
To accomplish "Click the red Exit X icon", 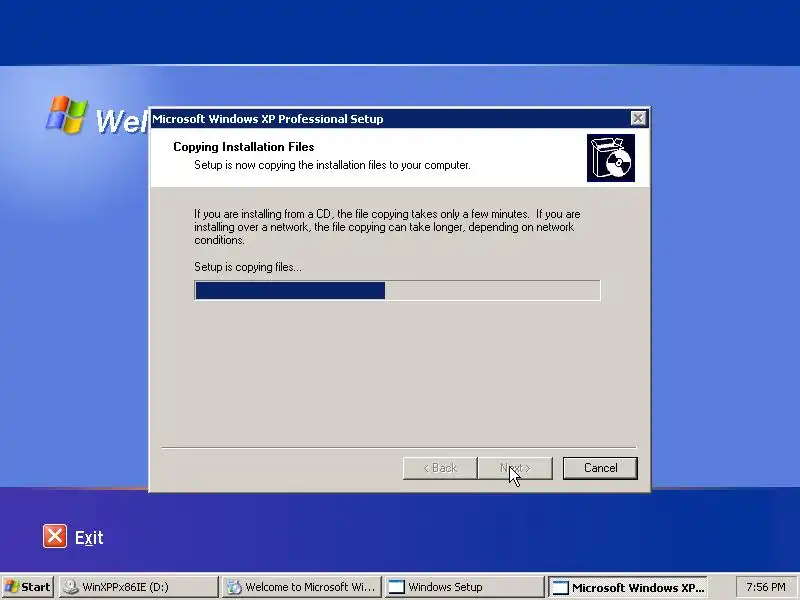I will [55, 536].
